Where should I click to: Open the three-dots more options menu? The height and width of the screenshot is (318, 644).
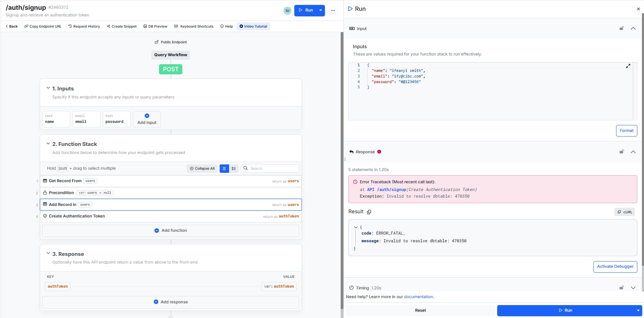[x=333, y=10]
